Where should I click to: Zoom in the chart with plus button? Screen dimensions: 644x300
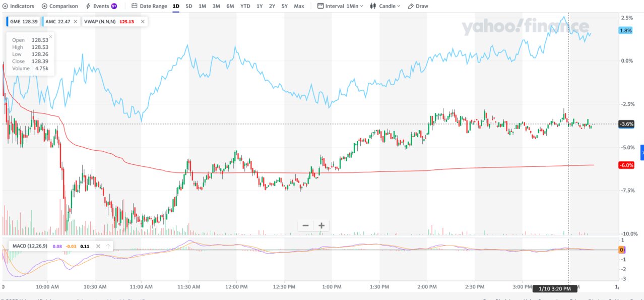click(321, 225)
